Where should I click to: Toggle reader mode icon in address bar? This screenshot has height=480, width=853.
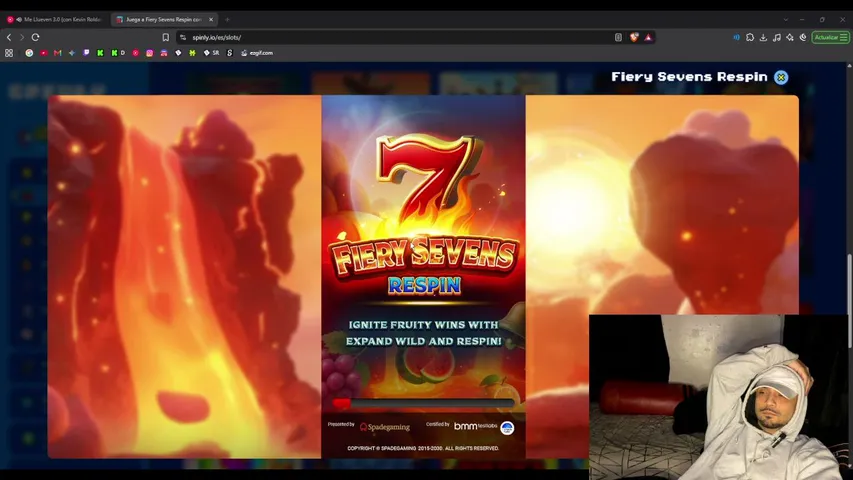point(618,38)
